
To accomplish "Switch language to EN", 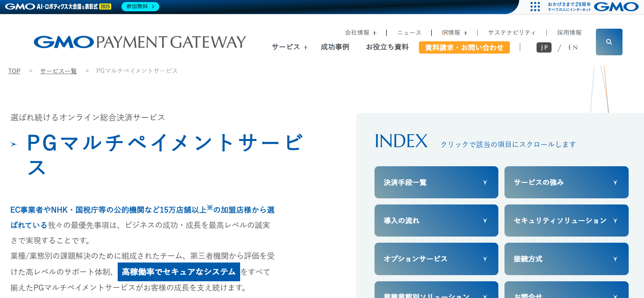I will click(573, 47).
